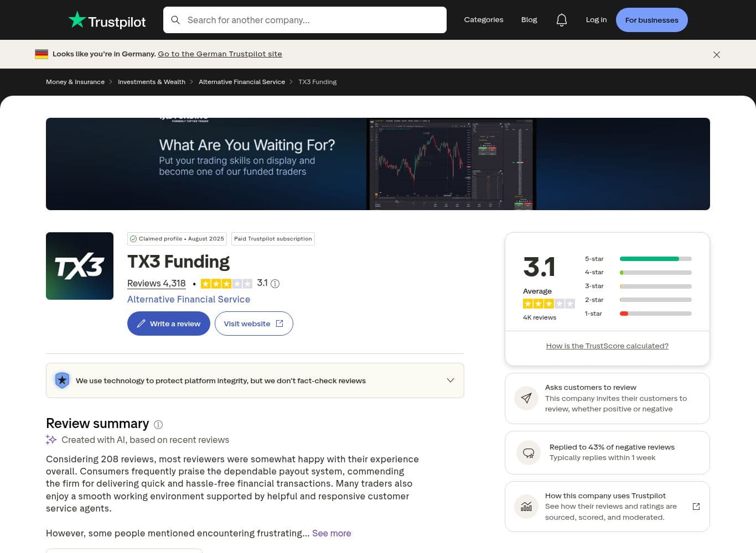The height and width of the screenshot is (553, 756).
Task: Open How is the TrustScore calculated link
Action: (607, 346)
